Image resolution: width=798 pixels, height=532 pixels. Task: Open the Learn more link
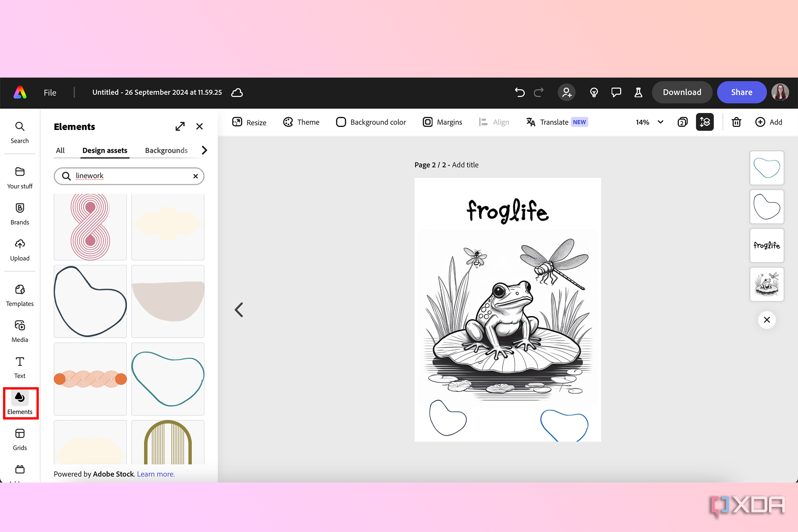pos(156,474)
